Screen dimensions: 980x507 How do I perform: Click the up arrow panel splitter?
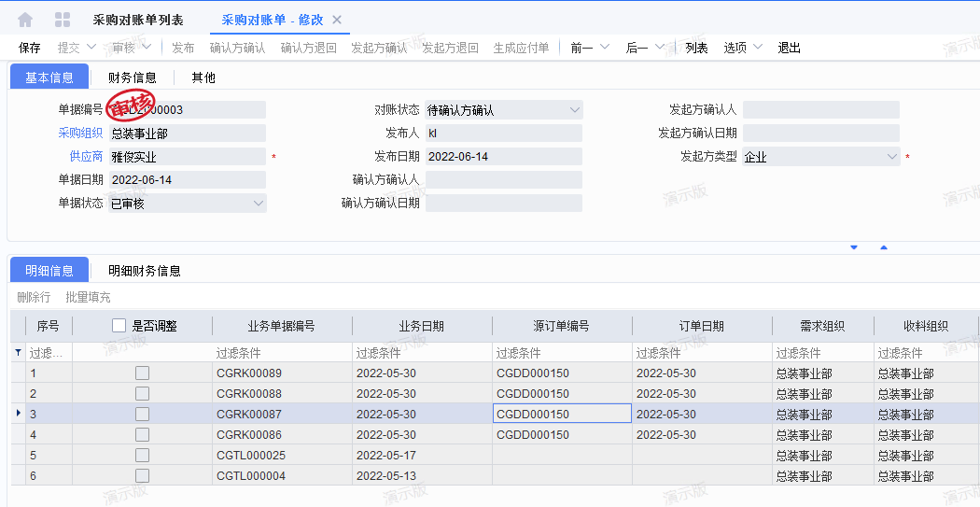(x=884, y=247)
